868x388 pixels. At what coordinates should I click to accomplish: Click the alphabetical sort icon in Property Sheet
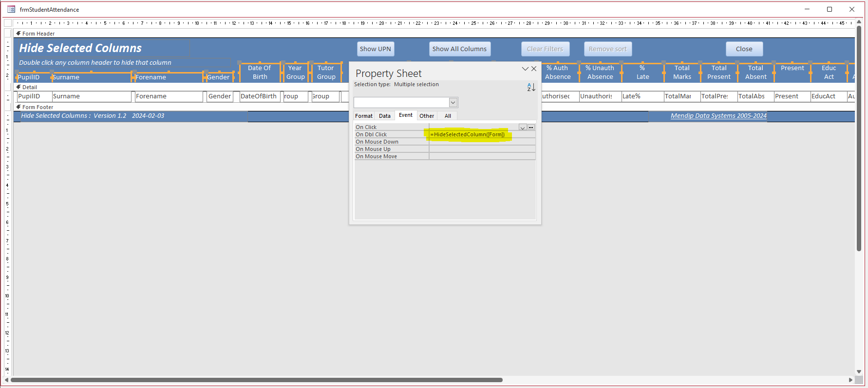pos(531,87)
